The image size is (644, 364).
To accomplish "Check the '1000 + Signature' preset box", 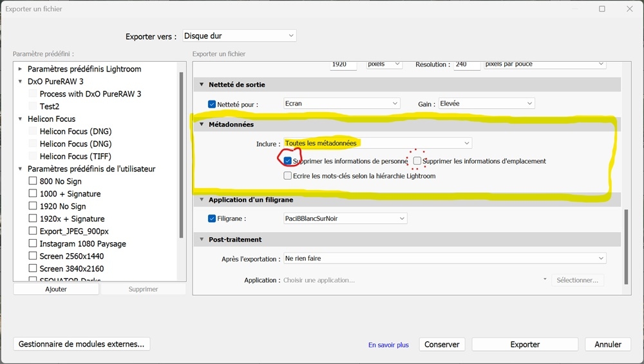I will 33,193.
